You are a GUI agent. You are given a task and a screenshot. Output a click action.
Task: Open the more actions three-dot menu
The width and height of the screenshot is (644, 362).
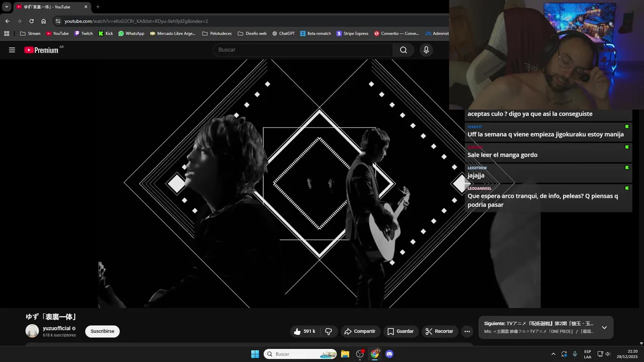[467, 331]
